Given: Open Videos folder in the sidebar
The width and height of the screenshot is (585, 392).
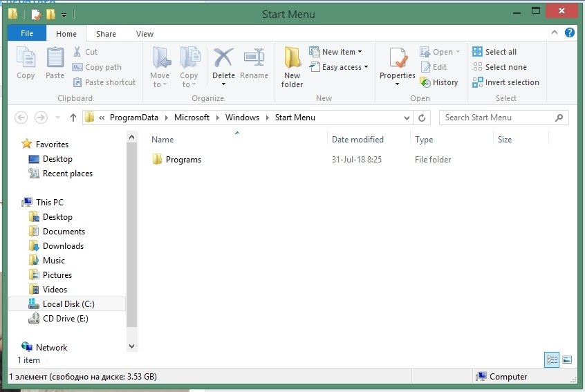Looking at the screenshot, I should [x=48, y=290].
